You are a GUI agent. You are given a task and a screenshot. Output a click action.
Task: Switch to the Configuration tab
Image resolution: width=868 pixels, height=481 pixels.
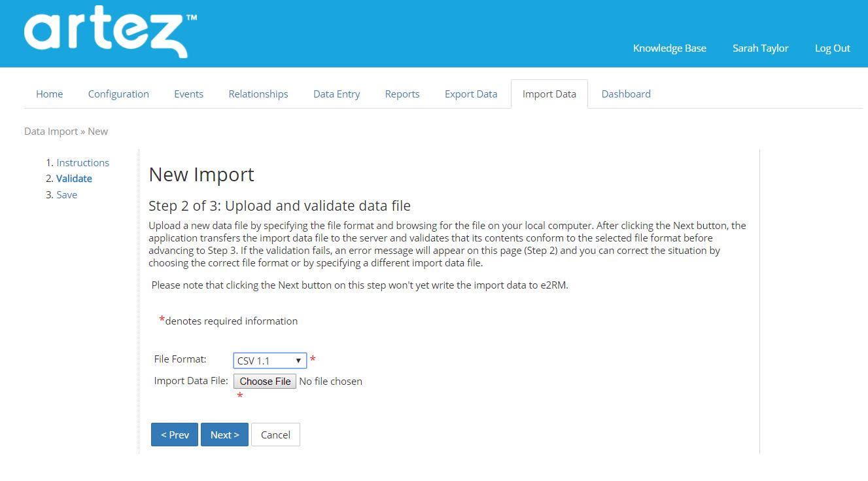(118, 94)
